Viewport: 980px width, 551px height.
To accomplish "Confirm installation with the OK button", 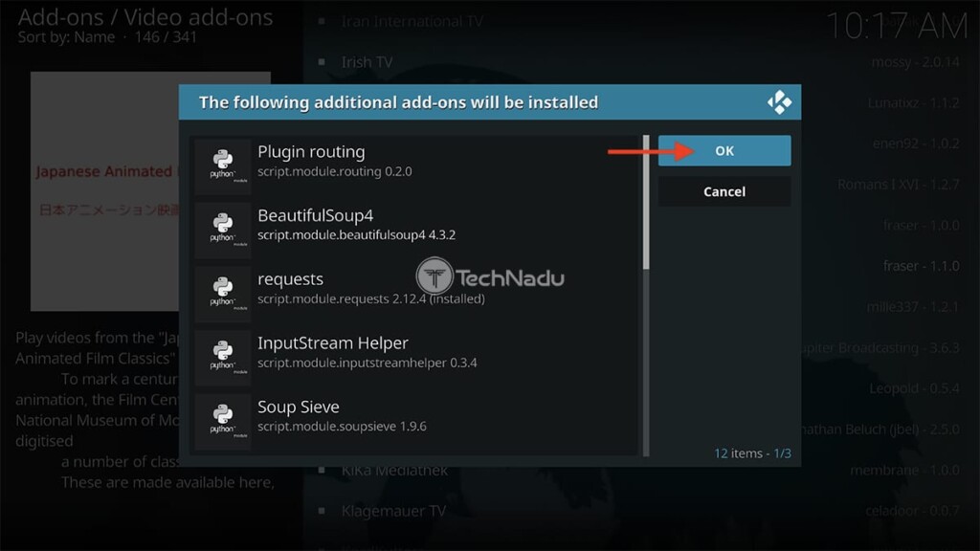I will pyautogui.click(x=724, y=150).
